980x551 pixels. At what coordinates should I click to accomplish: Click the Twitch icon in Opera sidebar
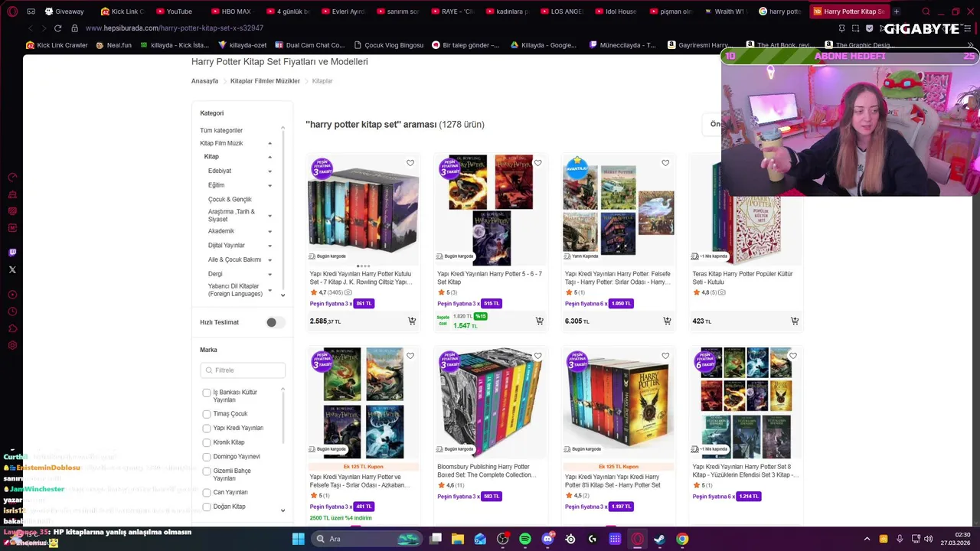coord(12,253)
